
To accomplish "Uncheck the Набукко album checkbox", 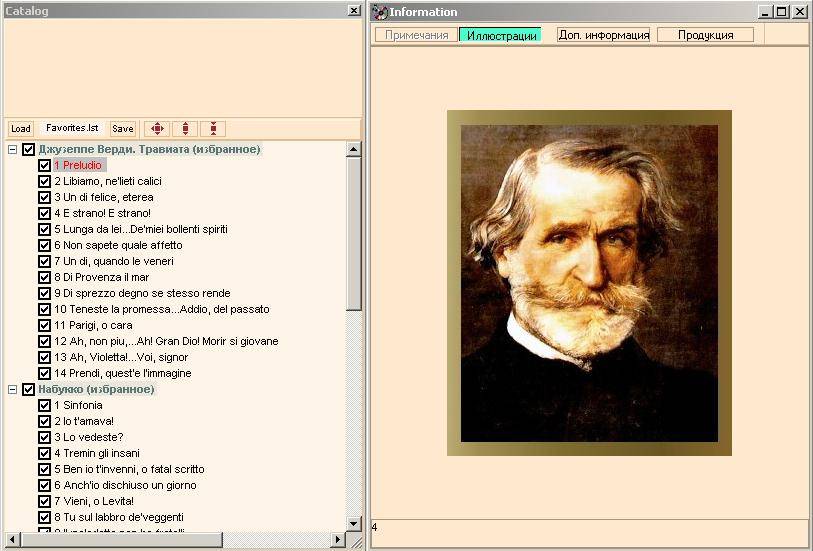I will (x=29, y=389).
